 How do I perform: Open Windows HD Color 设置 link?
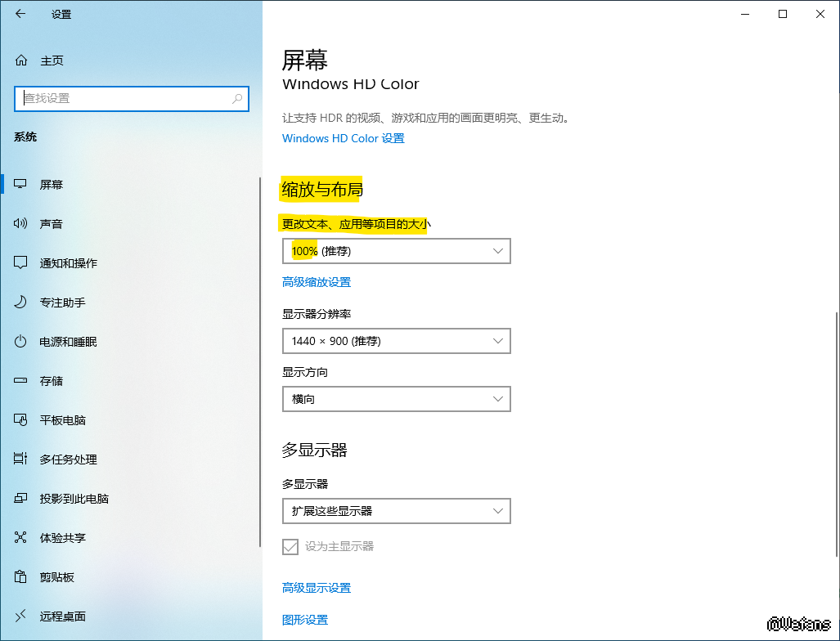pyautogui.click(x=344, y=138)
